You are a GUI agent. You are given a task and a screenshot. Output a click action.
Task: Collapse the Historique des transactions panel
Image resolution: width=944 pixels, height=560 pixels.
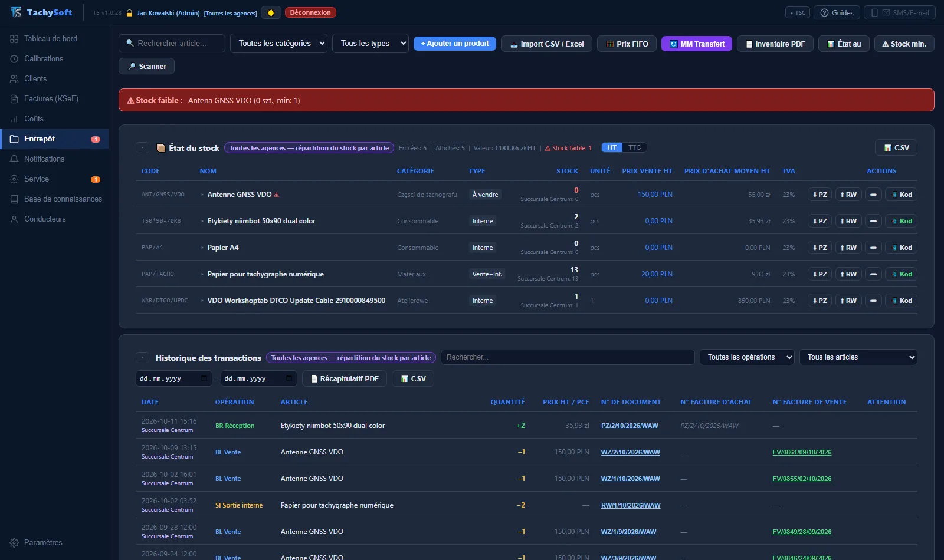tap(142, 358)
